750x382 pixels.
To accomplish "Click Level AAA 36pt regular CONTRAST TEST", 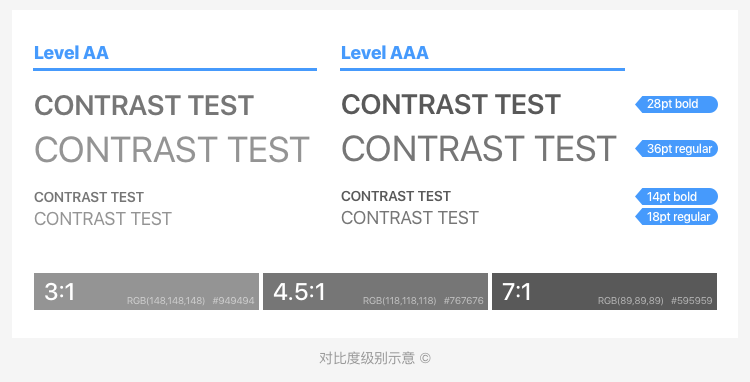I will [479, 149].
